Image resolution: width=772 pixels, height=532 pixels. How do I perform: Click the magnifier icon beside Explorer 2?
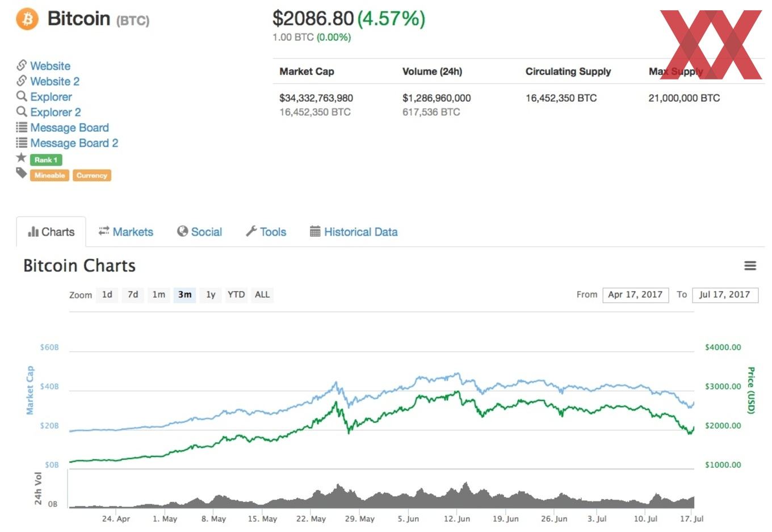pyautogui.click(x=22, y=111)
